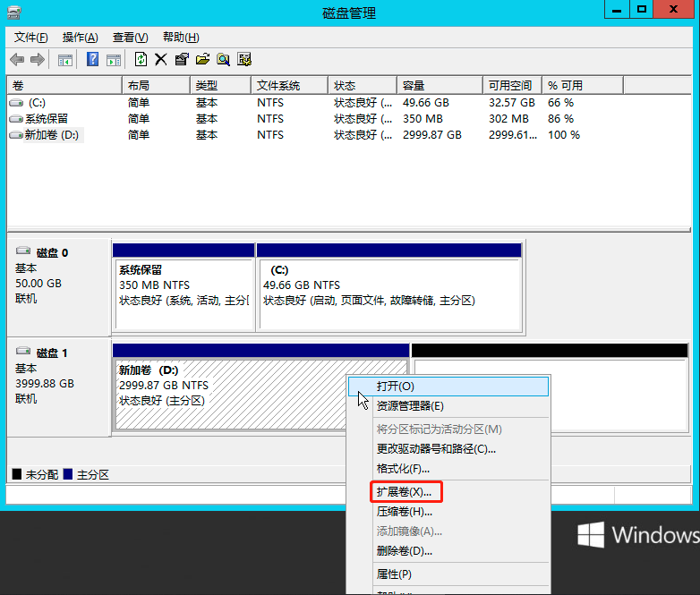Open the blue question mark help icon
700x595 pixels.
tap(92, 59)
